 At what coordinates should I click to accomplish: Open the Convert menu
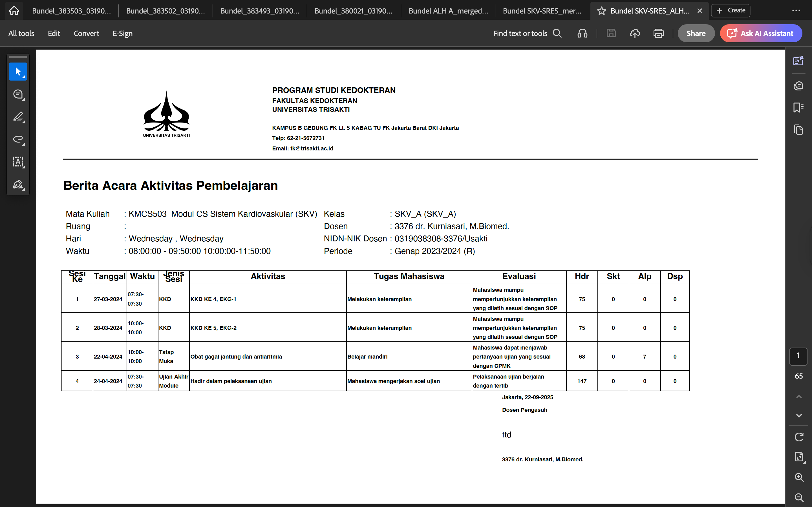tap(86, 33)
